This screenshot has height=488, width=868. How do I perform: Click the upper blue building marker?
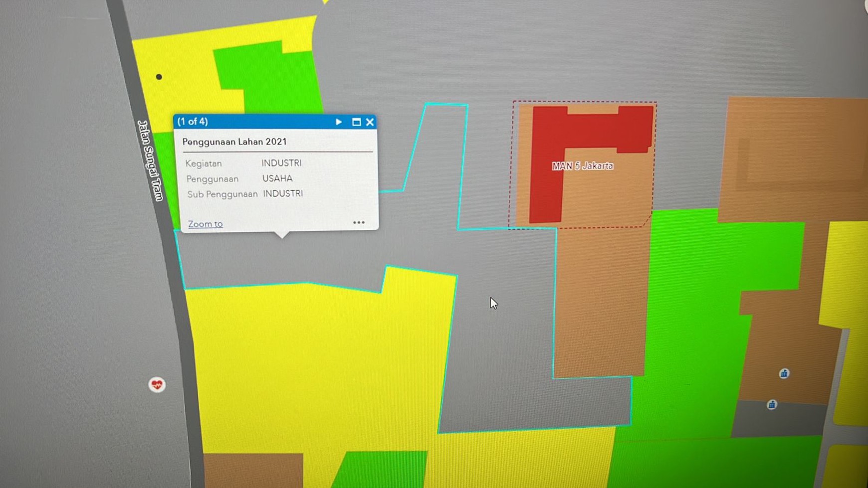784,373
